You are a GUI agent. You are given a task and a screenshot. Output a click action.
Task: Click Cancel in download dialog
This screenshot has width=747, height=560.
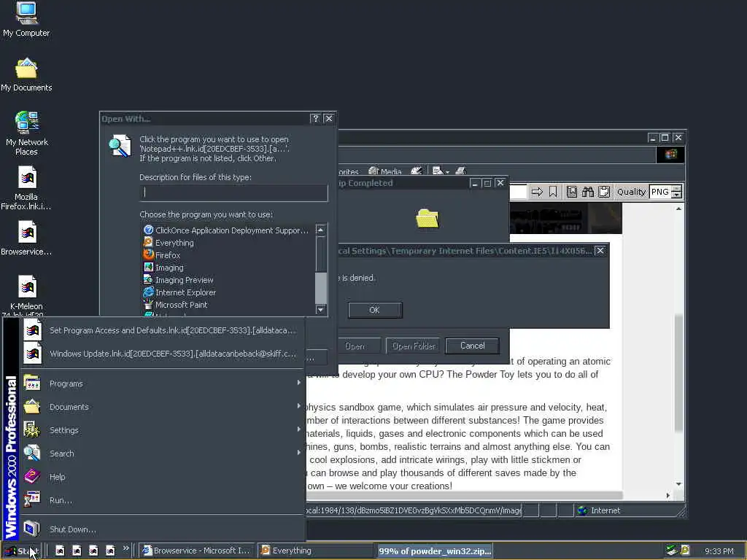point(472,346)
